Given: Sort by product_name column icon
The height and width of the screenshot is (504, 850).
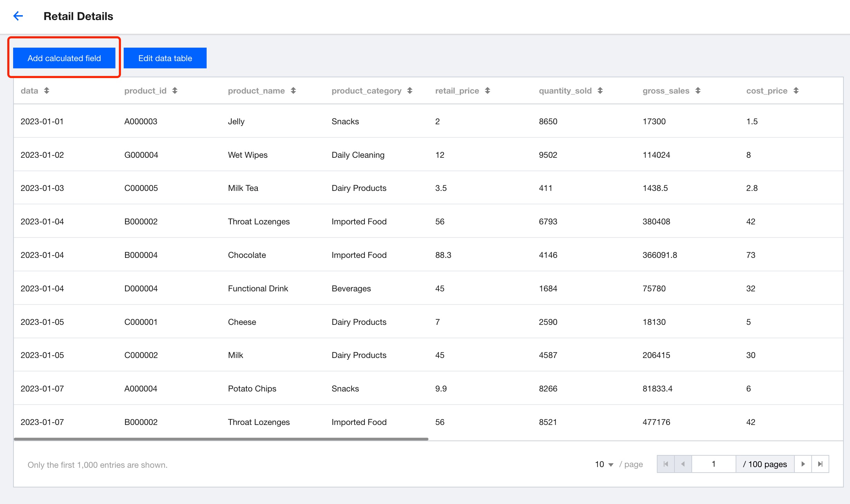Looking at the screenshot, I should (x=293, y=91).
